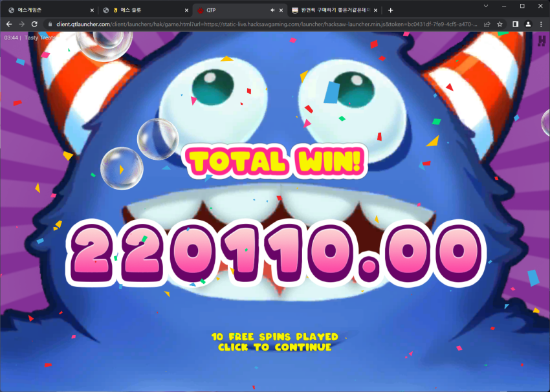Viewport: 550px width, 392px height.
Task: Click the site lock icon
Action: pos(50,24)
